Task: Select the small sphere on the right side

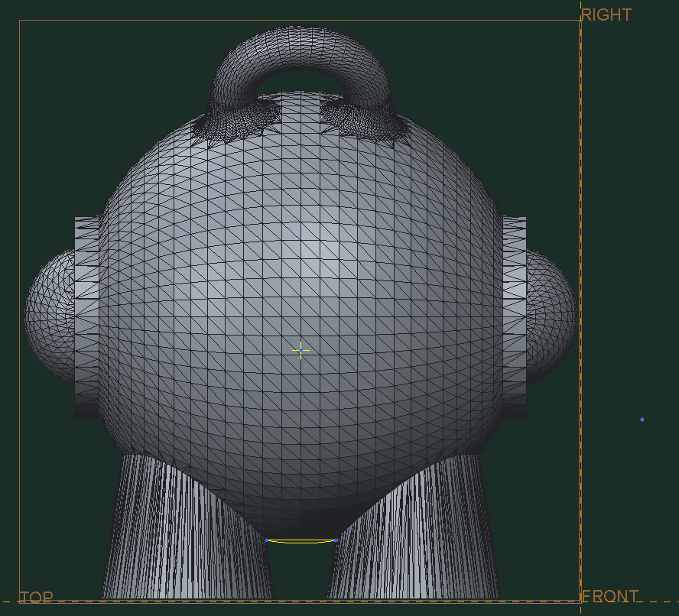Action: [x=552, y=315]
